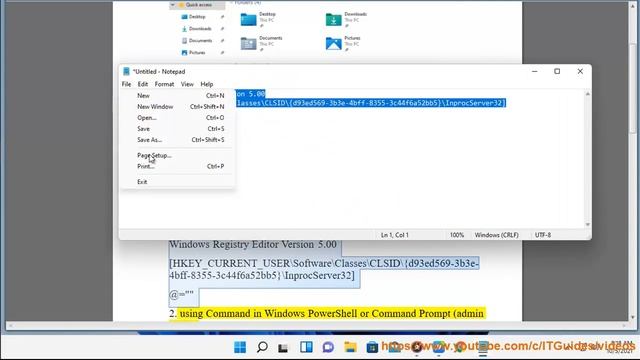Click 'Windows Registry Editor Version 5.00' in document
The image size is (640, 360).
(x=253, y=244)
